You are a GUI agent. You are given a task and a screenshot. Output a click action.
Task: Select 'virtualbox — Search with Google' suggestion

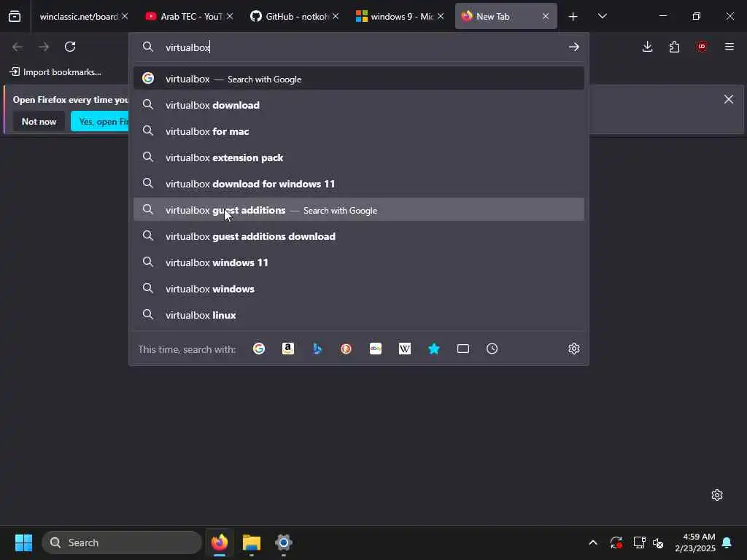coord(359,79)
